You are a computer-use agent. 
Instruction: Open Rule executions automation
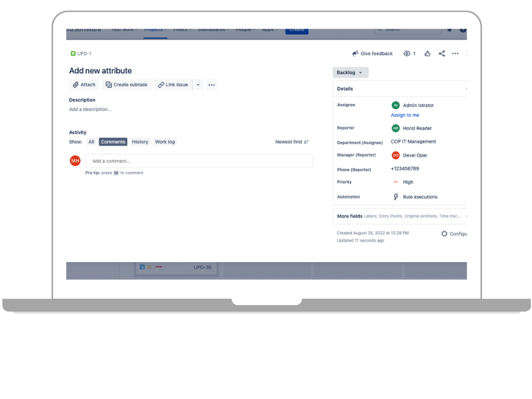tap(420, 197)
